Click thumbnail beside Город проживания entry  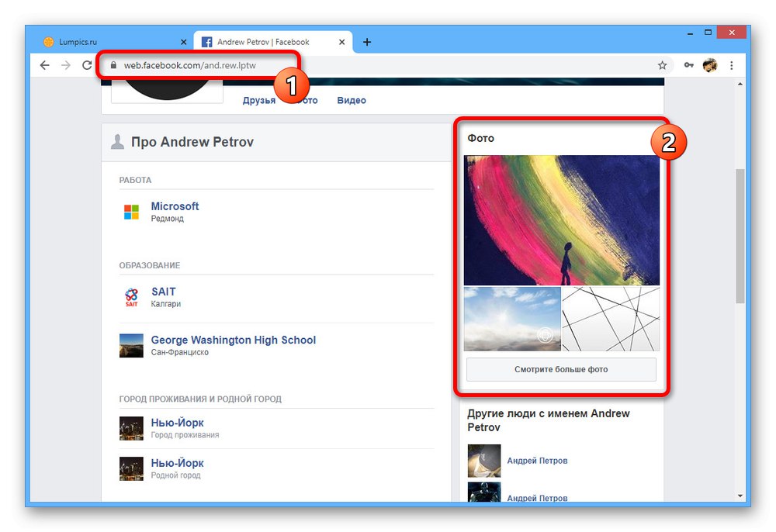click(x=131, y=428)
